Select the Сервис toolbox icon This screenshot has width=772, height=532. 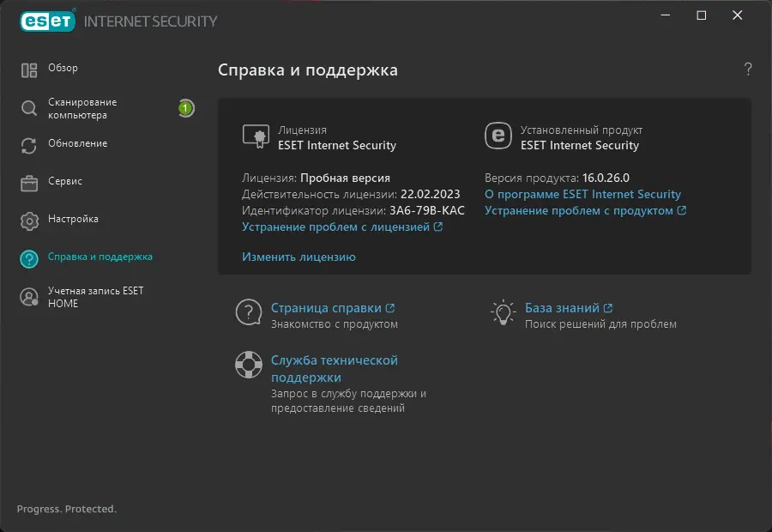(x=27, y=182)
